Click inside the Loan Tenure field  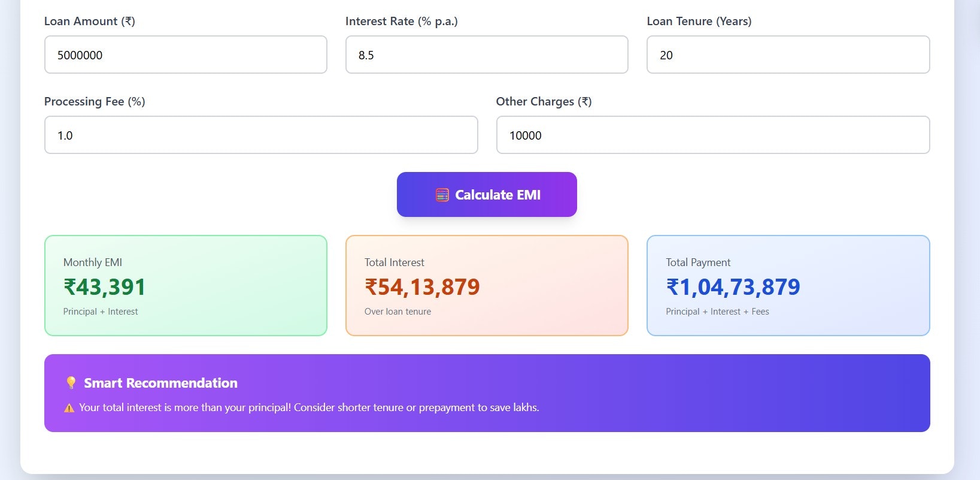pos(787,55)
